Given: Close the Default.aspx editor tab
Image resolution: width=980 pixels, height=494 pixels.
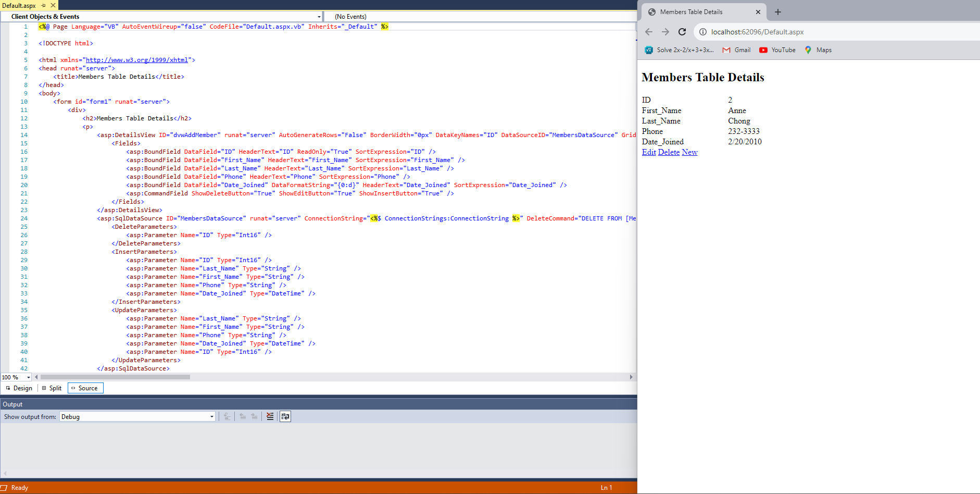Looking at the screenshot, I should coord(53,5).
